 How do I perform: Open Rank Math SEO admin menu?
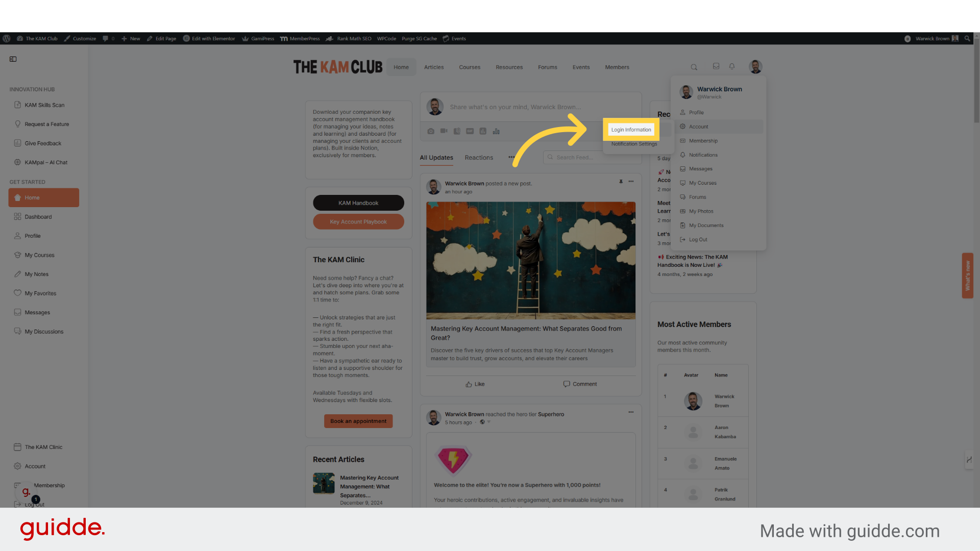(x=349, y=38)
